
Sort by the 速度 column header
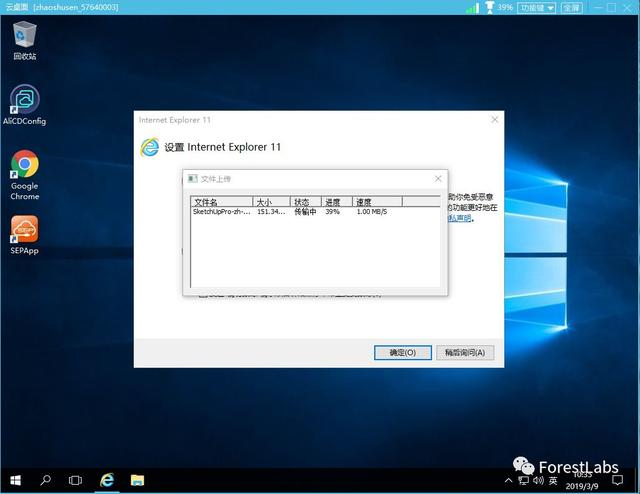377,202
